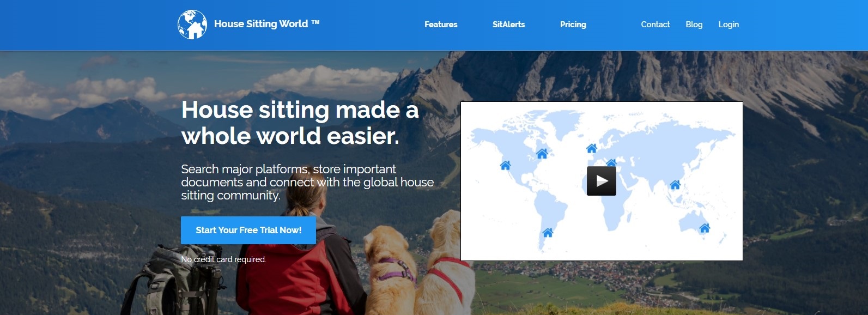Select the house marker on Australia
The width and height of the screenshot is (868, 315).
tap(705, 228)
